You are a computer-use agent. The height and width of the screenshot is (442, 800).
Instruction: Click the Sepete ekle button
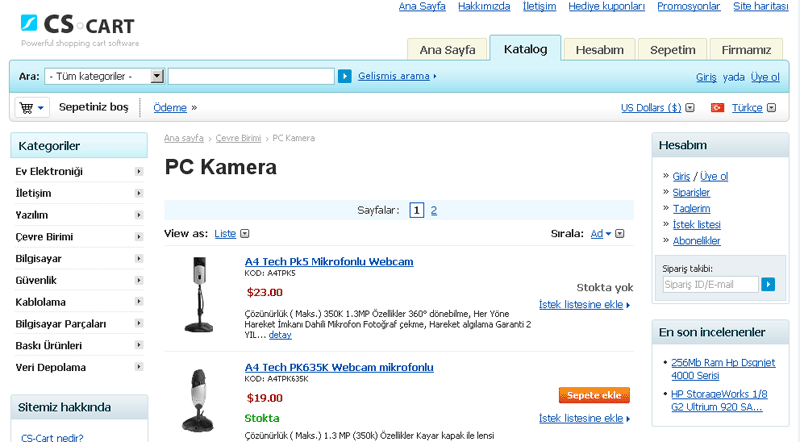594,396
